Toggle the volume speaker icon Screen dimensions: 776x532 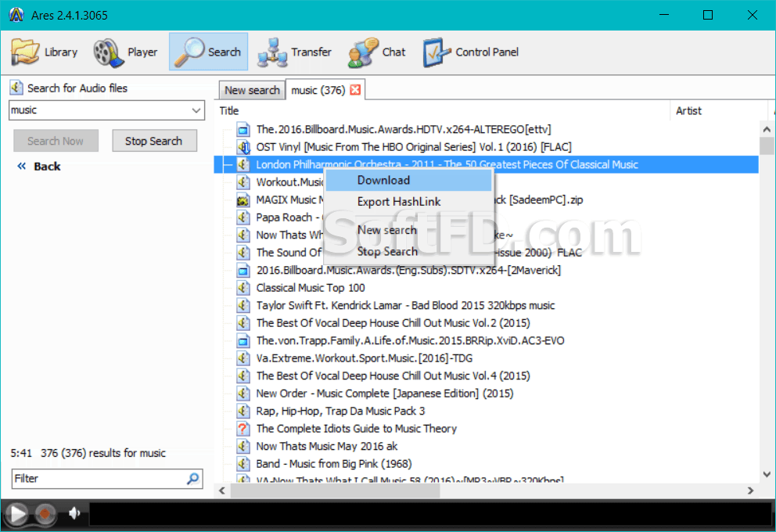[x=74, y=514]
